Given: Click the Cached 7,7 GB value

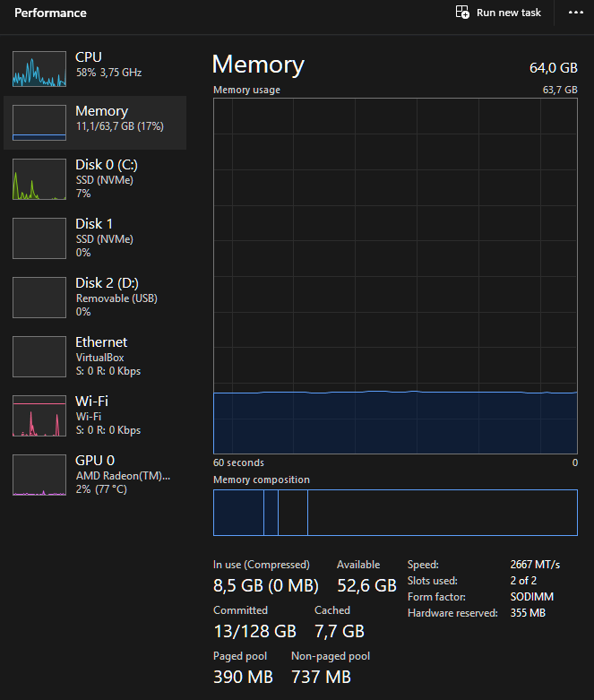Looking at the screenshot, I should (340, 631).
